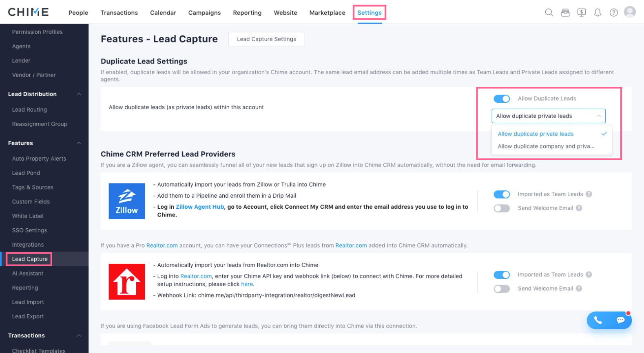
Task: Collapse the duplicate leads dropdown box
Action: pos(549,116)
